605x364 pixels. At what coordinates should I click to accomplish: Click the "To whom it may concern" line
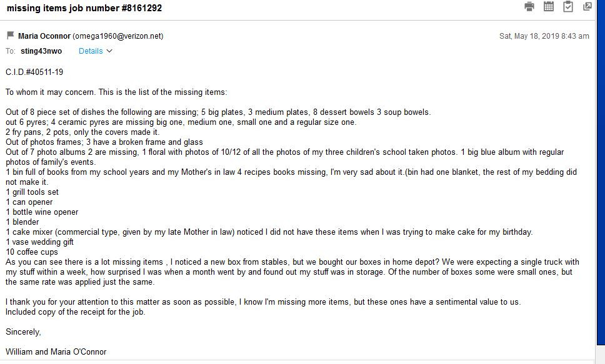coord(116,92)
